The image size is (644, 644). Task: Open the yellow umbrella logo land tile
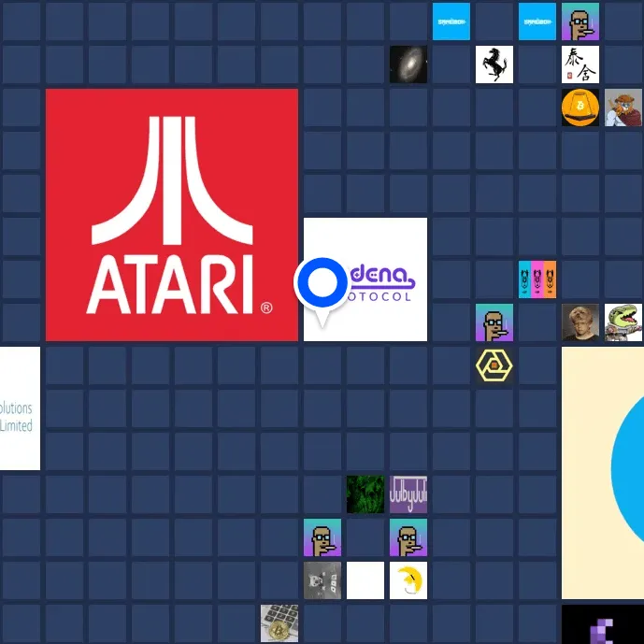click(x=408, y=580)
